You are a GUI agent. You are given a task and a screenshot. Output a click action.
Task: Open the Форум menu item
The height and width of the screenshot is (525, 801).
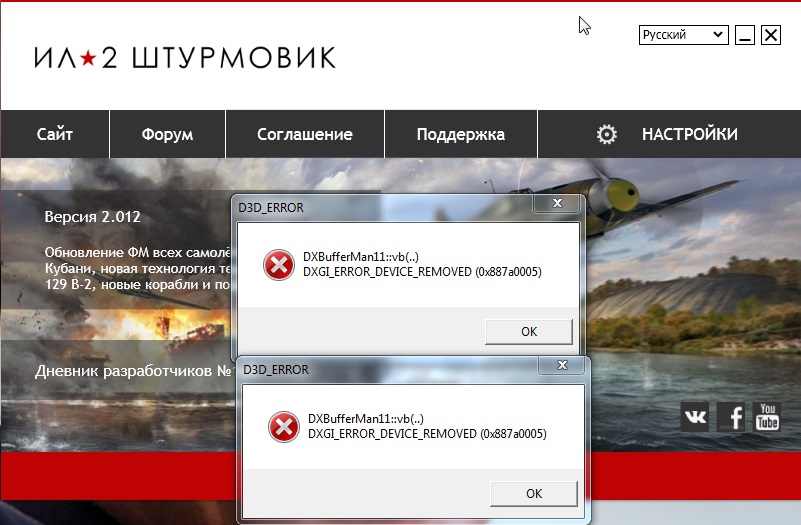coord(168,134)
